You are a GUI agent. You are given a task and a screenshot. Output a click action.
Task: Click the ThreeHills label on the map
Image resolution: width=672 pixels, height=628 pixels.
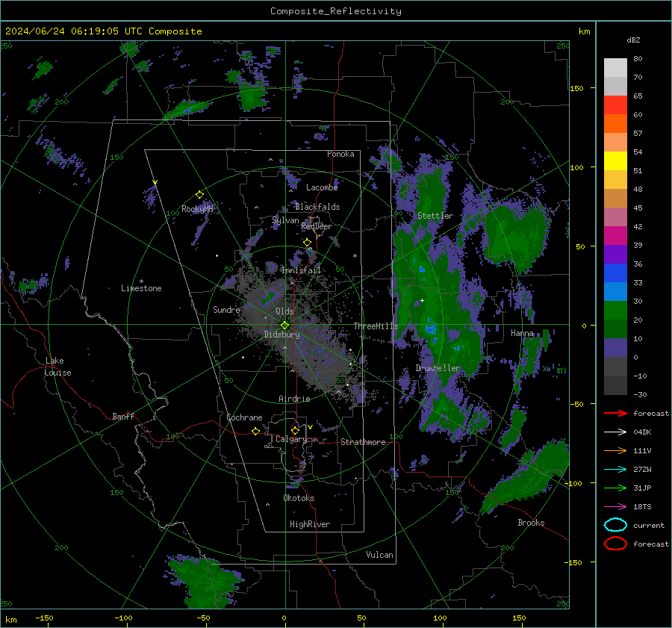(x=376, y=326)
